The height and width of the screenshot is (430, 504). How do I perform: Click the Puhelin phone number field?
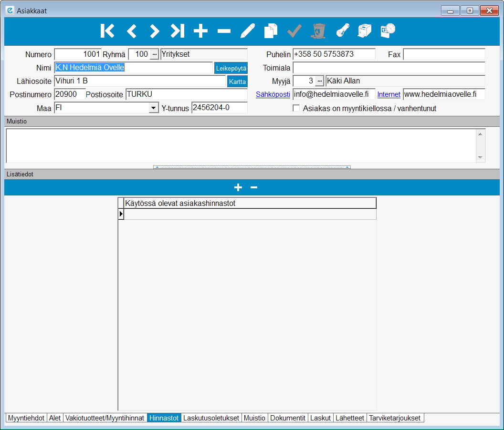(334, 54)
